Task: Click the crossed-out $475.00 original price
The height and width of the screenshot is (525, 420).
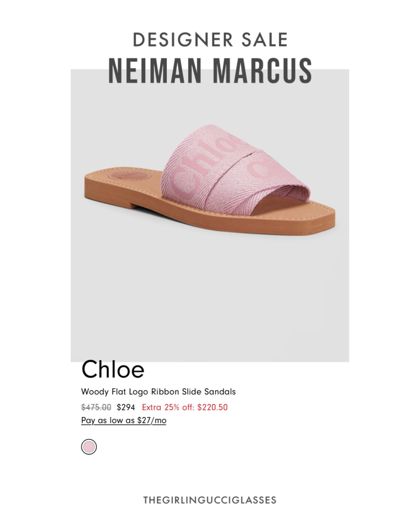Action: click(96, 407)
